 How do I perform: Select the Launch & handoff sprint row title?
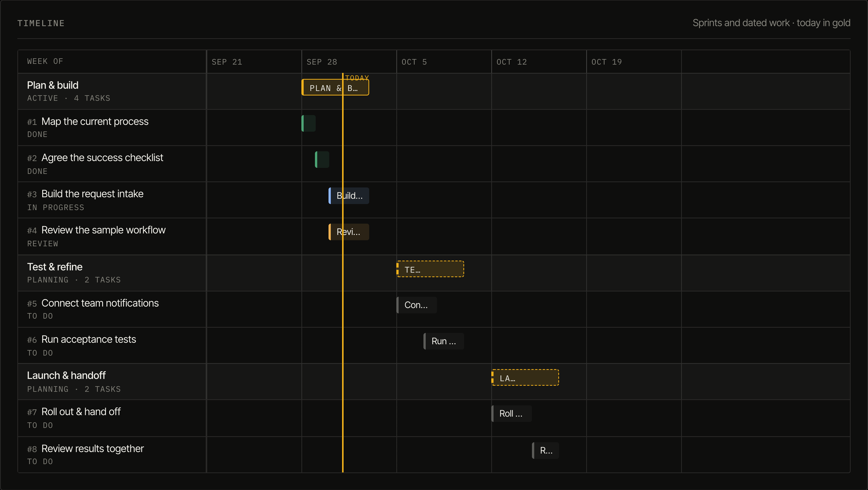point(66,376)
